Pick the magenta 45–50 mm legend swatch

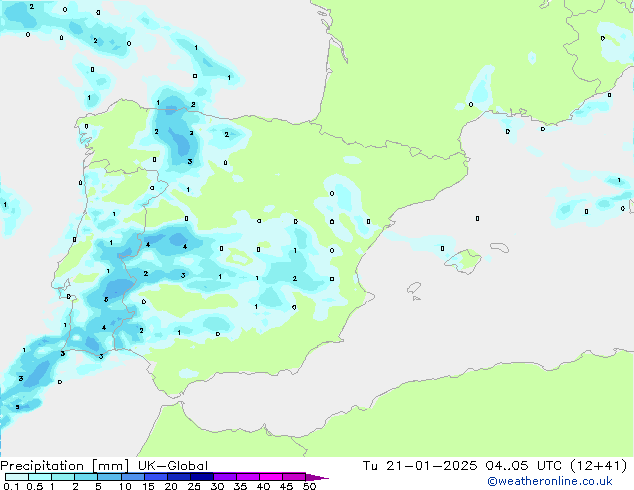click(297, 477)
